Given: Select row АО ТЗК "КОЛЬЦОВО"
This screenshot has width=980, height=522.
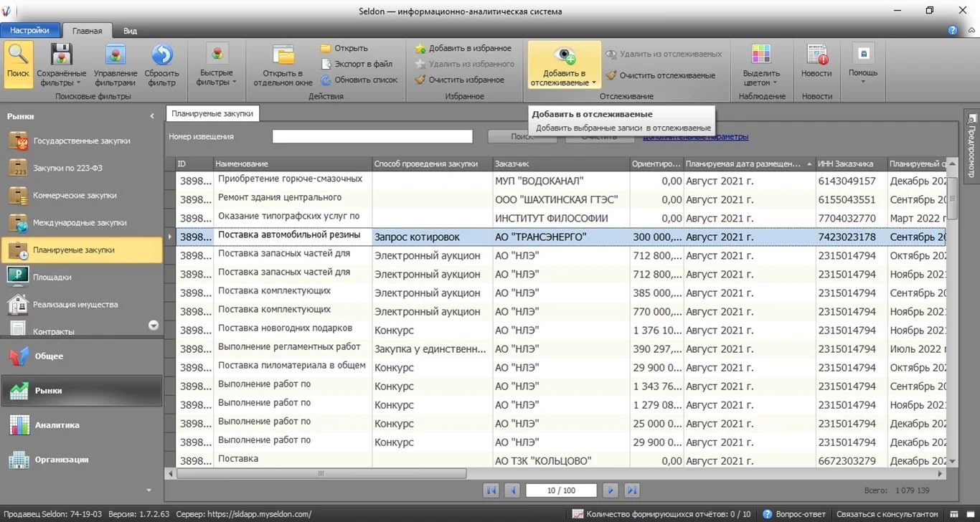Looking at the screenshot, I should [561, 460].
